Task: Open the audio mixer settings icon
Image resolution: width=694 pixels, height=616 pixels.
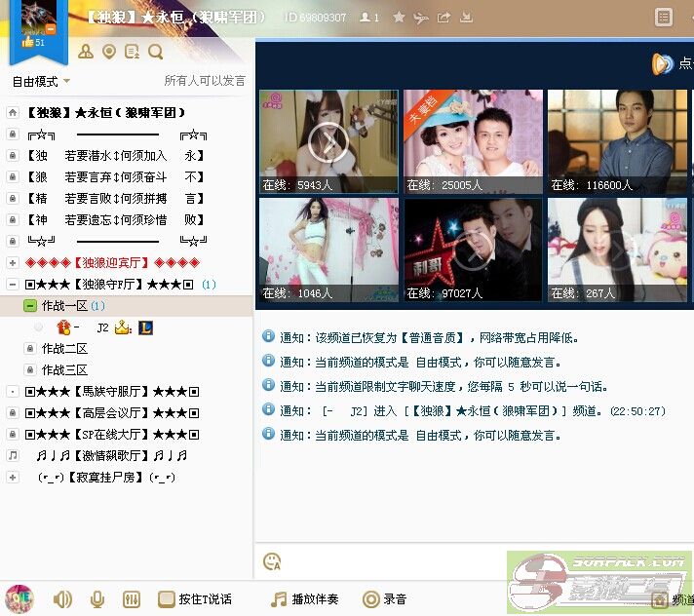Action: point(132,599)
